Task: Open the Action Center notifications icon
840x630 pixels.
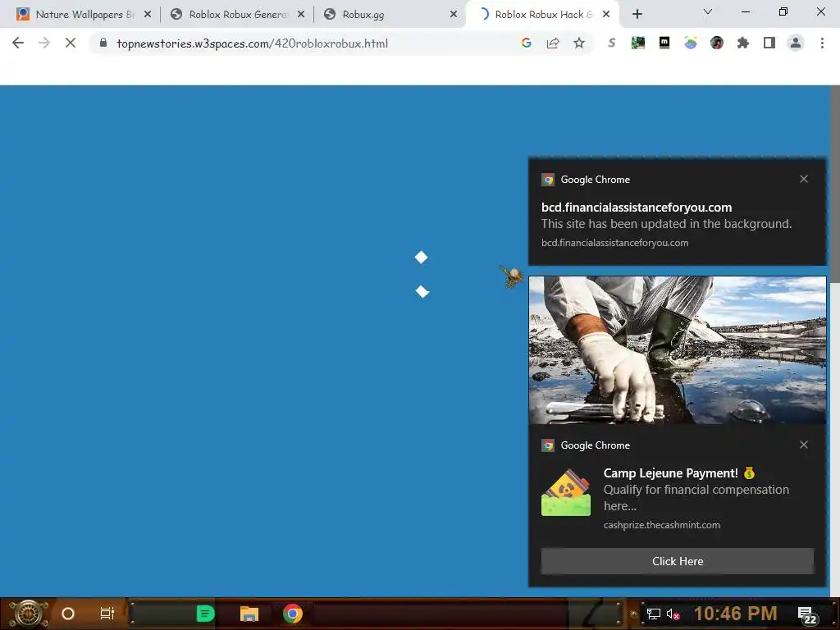Action: tap(807, 615)
